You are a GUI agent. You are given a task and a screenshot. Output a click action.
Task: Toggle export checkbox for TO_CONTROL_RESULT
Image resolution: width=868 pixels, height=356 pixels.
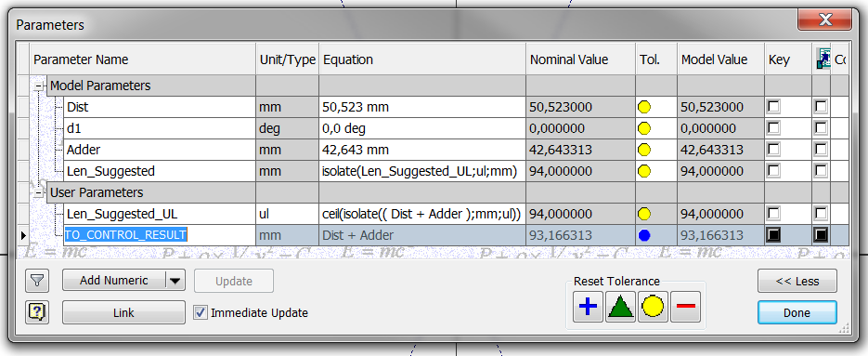[821, 235]
